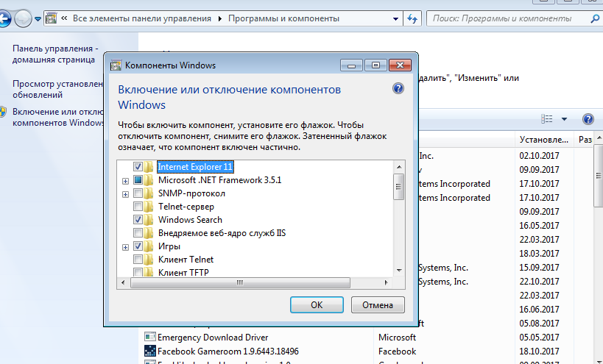This screenshot has width=603, height=364.
Task: Open Панель управления - домашняя страница link
Action: point(55,54)
